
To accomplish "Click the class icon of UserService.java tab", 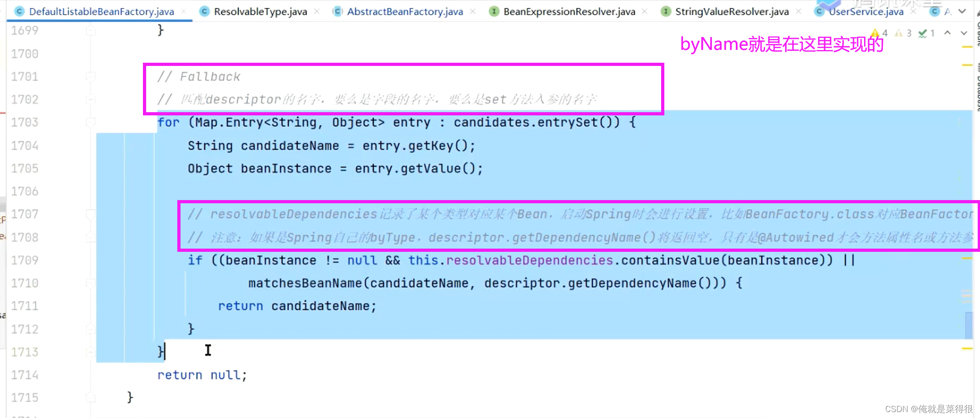I will [819, 11].
